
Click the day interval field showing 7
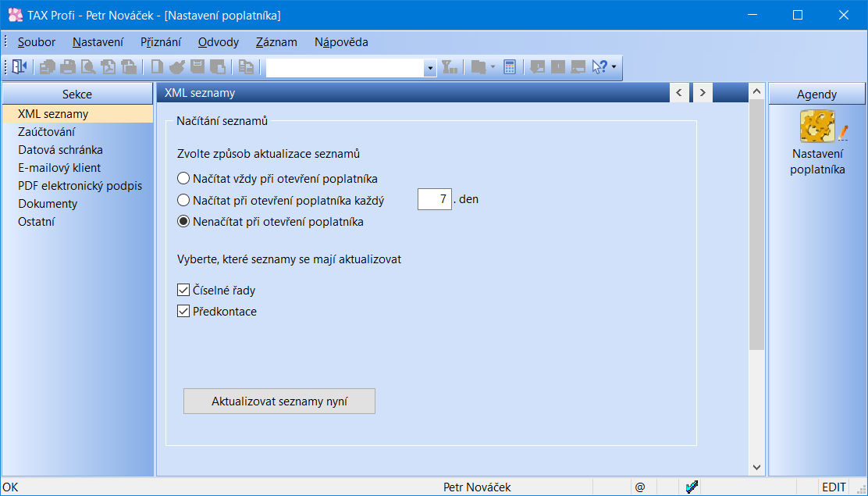pos(435,199)
